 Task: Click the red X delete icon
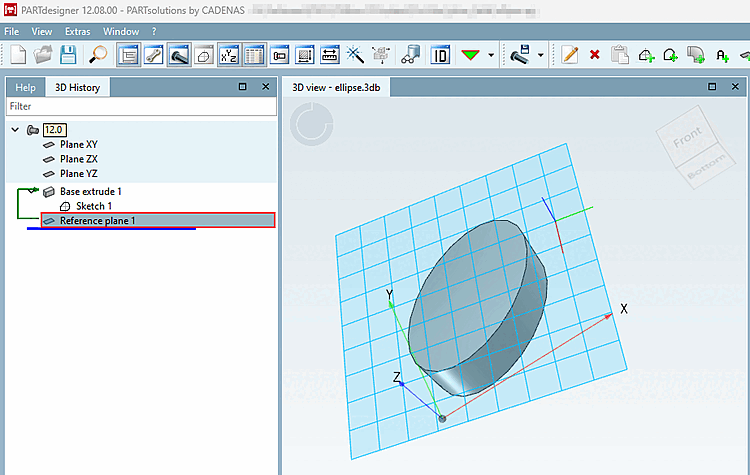click(x=595, y=55)
